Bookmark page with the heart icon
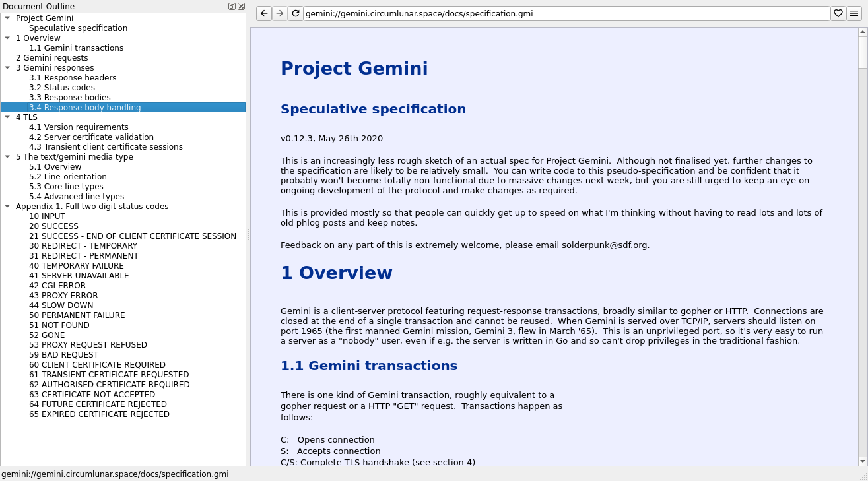Viewport: 868px width, 481px height. pyautogui.click(x=838, y=13)
